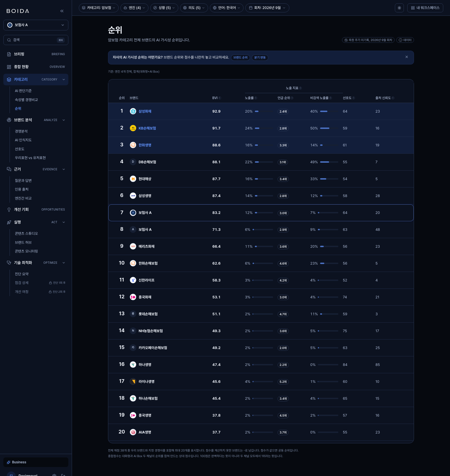Open the 보험사 A workspace selector
The image size is (450, 476).
coord(36,25)
